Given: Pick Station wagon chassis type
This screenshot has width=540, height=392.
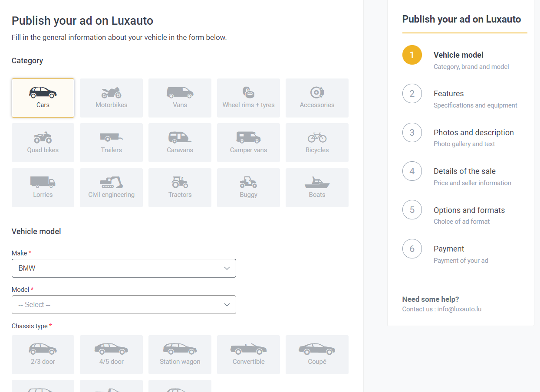Looking at the screenshot, I should coord(180,355).
